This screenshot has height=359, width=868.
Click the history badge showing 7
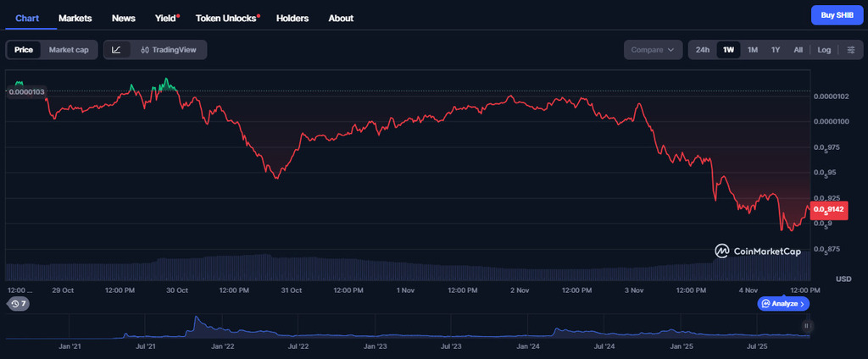18,303
